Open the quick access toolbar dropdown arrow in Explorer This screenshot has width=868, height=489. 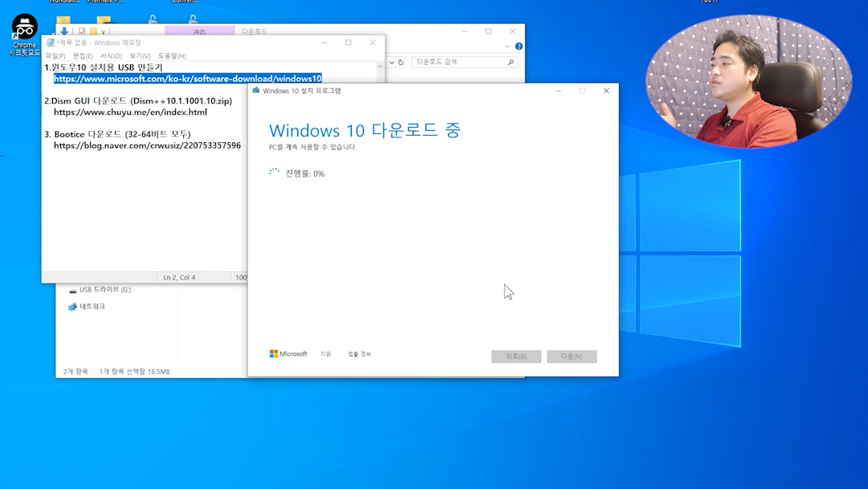pos(103,32)
